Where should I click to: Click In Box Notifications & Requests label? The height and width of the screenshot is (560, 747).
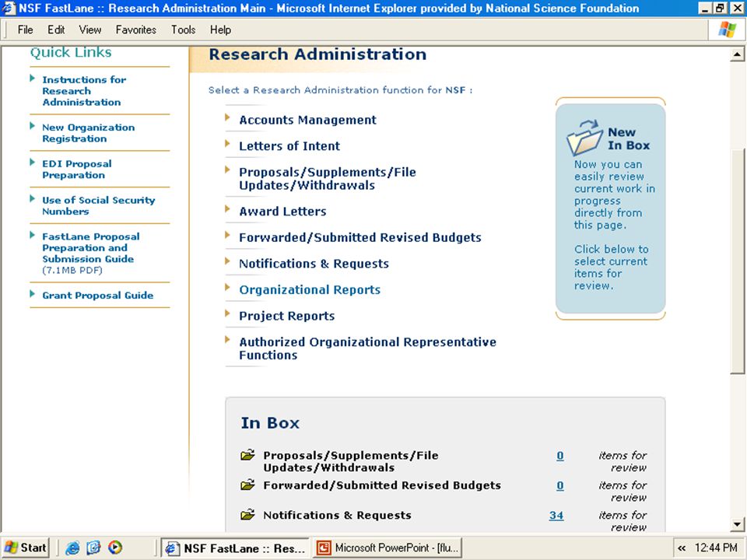click(x=337, y=515)
